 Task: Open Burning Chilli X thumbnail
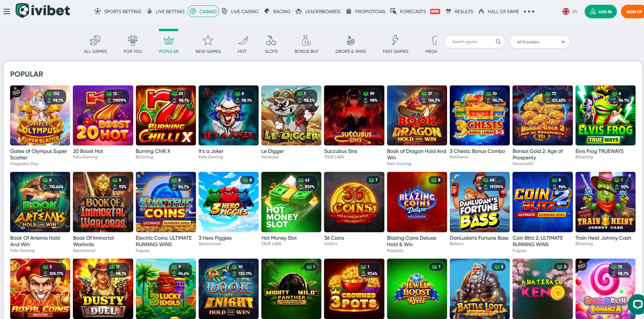[166, 115]
